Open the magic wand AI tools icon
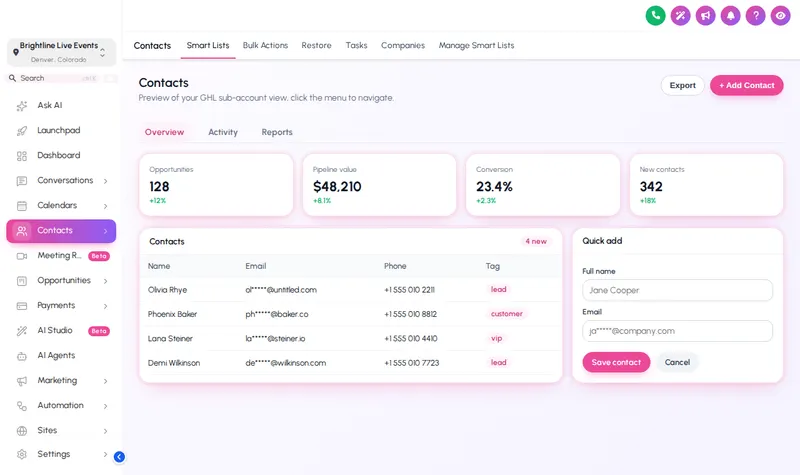Screen dimensions: 800x475 (x=680, y=16)
